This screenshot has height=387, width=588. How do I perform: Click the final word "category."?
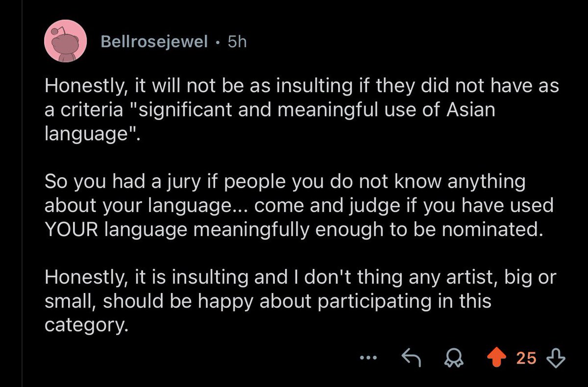pos(82,325)
